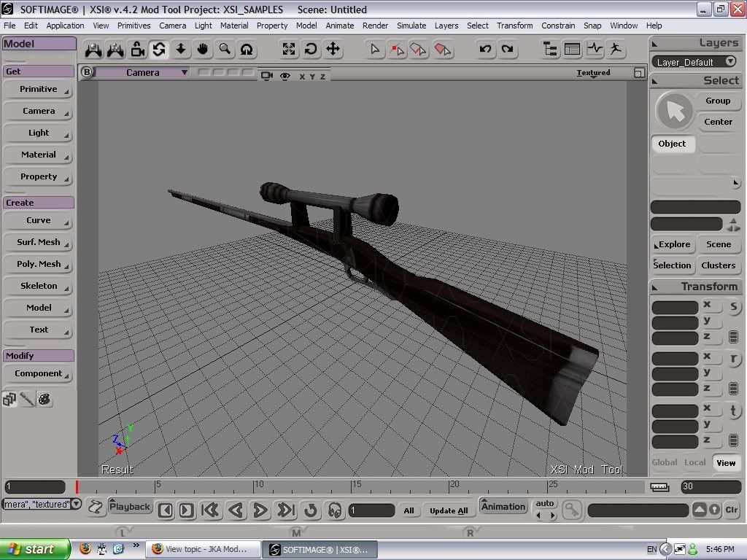Expand the Component menu button
The width and height of the screenshot is (747, 560).
[x=38, y=373]
